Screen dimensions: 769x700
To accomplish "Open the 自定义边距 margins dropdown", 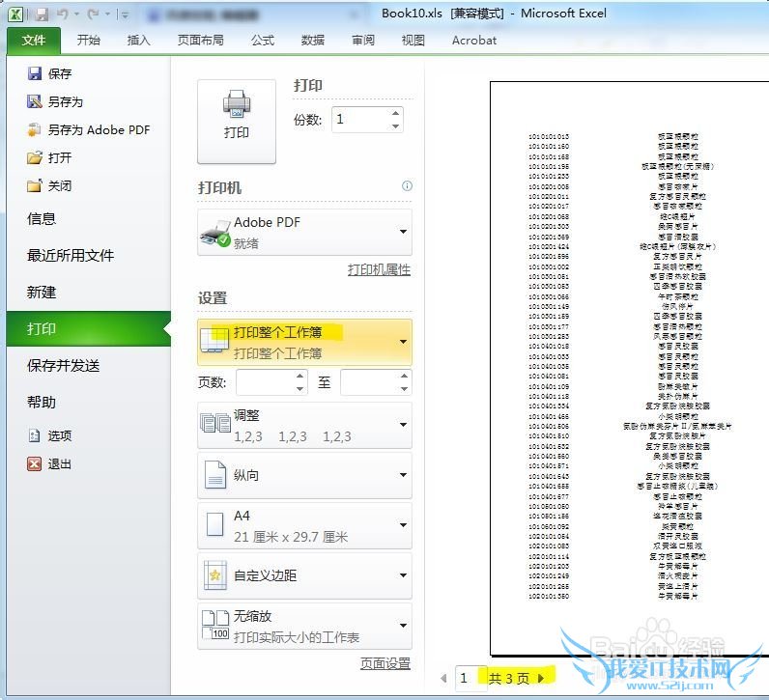I will 304,575.
